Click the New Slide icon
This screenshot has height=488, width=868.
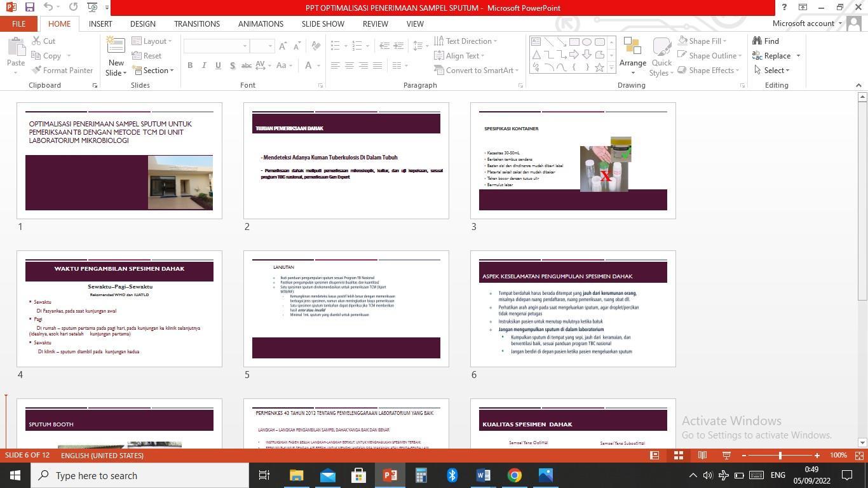click(116, 46)
